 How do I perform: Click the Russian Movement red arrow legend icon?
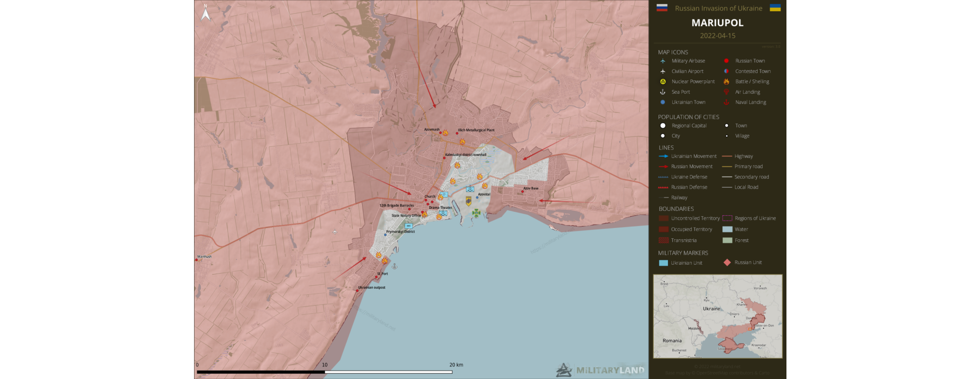click(x=663, y=166)
